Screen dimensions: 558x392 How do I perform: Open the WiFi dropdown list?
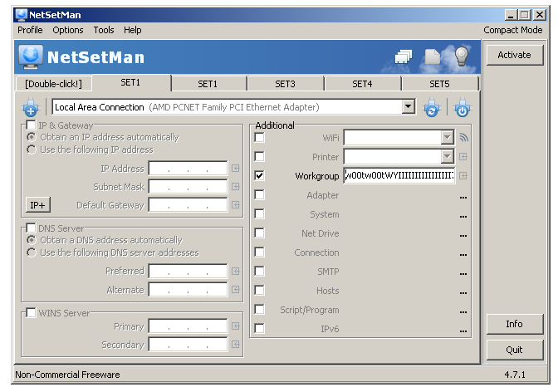(x=448, y=138)
